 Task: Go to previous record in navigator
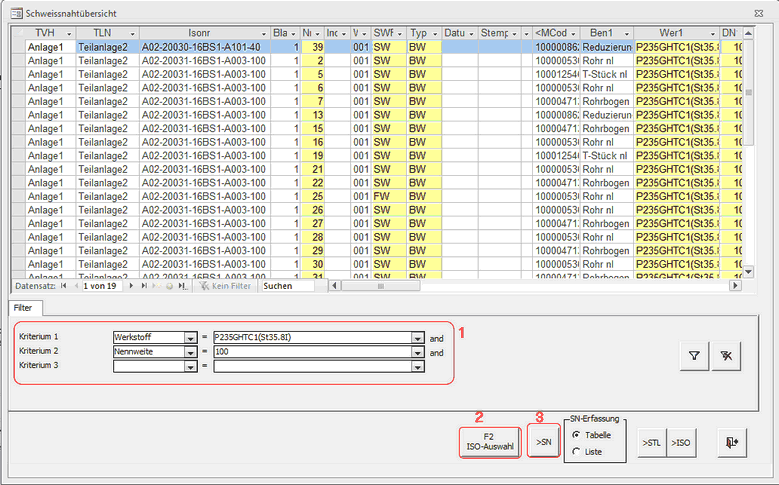[75, 286]
